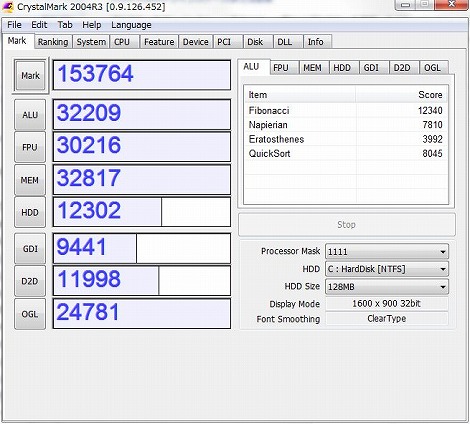Click the D2D score bar 11998

click(142, 281)
